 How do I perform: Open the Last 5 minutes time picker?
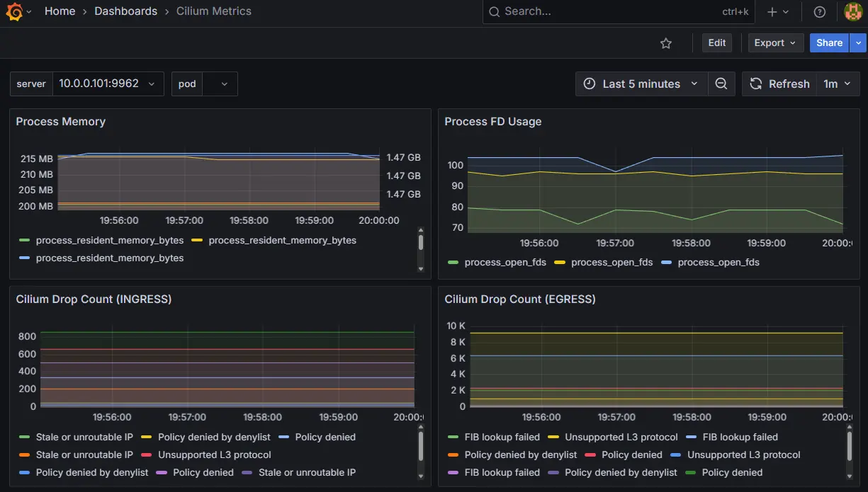pos(641,84)
